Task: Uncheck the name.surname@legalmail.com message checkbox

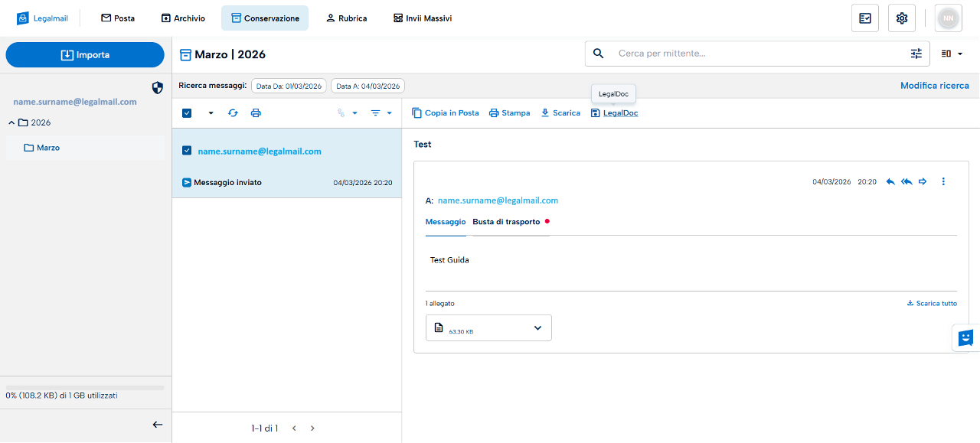Action: pyautogui.click(x=187, y=151)
